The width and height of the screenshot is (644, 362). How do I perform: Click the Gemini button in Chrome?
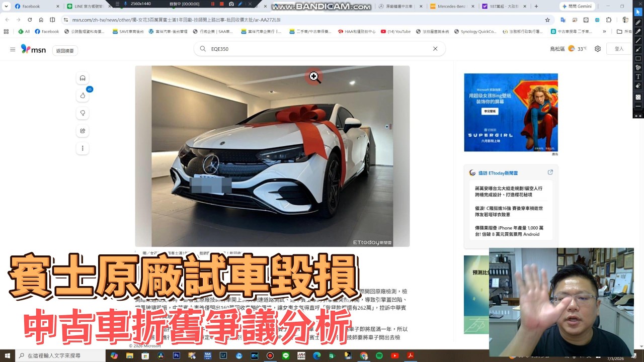click(576, 6)
